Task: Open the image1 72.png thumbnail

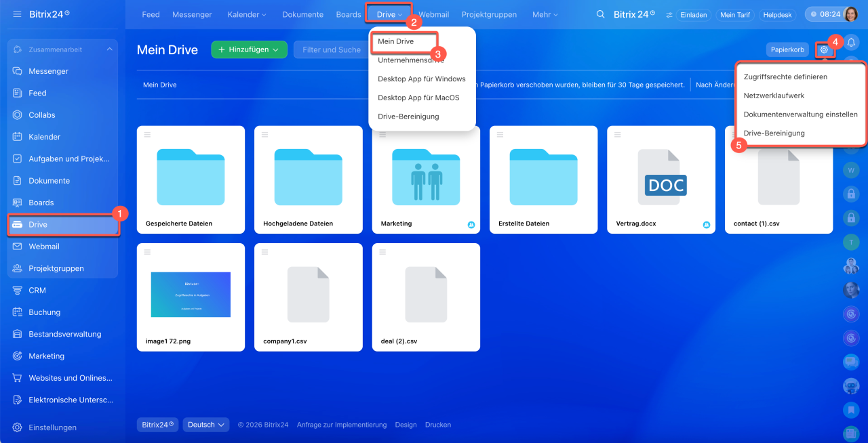Action: (x=191, y=294)
